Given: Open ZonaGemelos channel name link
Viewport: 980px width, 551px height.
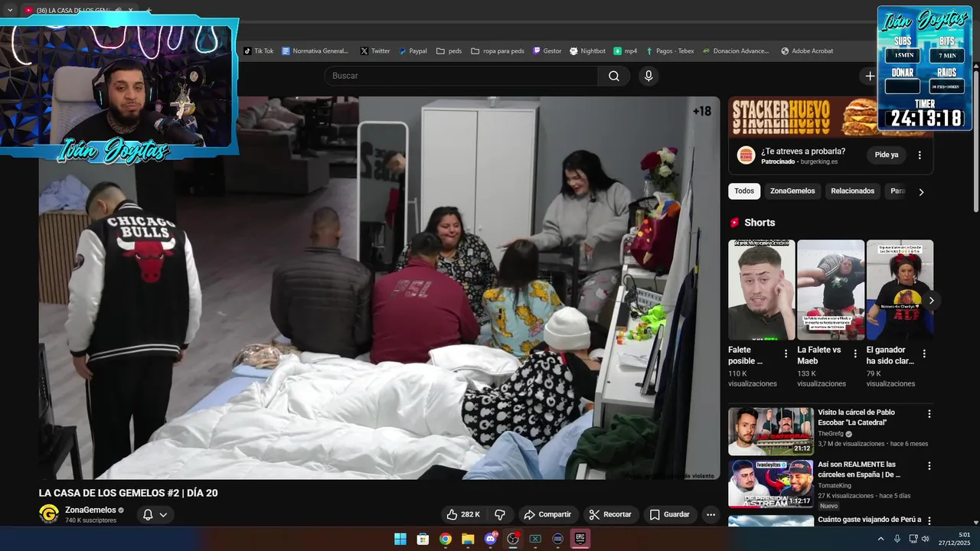Looking at the screenshot, I should (x=90, y=510).
